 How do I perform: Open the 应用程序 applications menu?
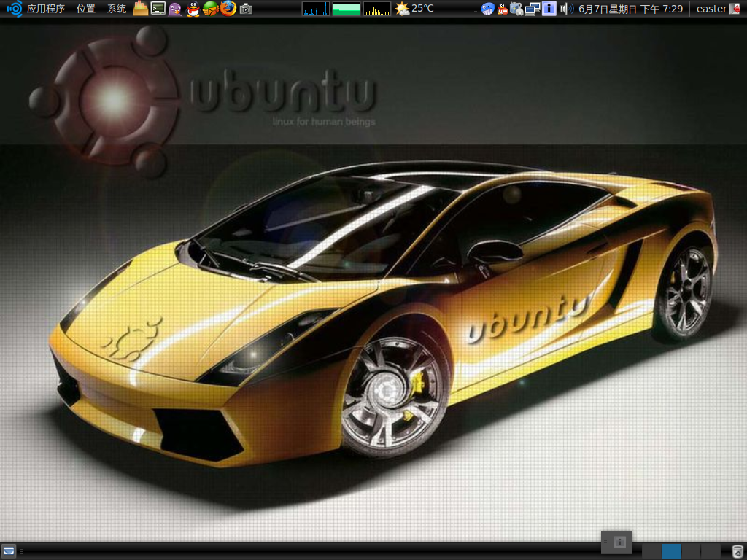pyautogui.click(x=46, y=9)
